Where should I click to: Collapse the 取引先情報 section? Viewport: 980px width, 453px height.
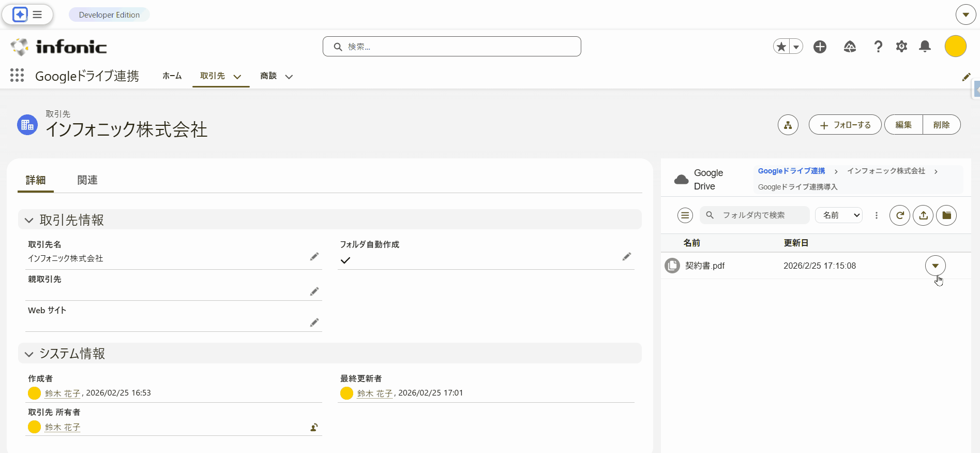[29, 220]
